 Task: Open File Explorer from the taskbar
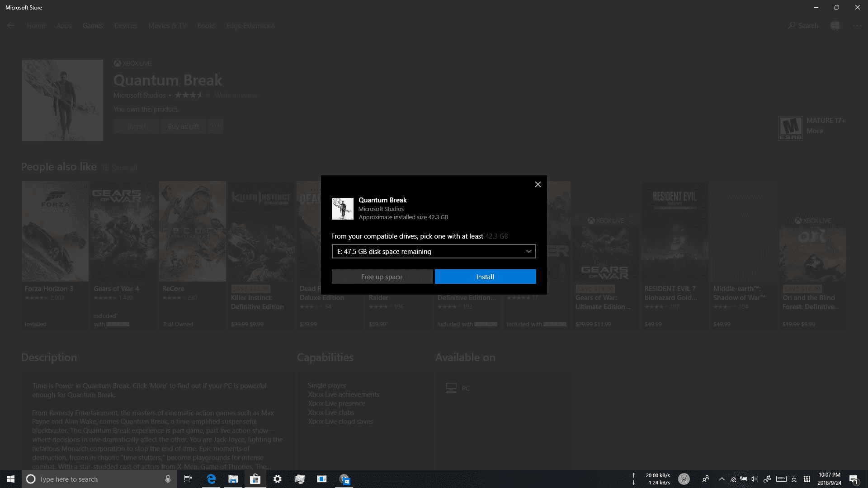[x=233, y=479]
